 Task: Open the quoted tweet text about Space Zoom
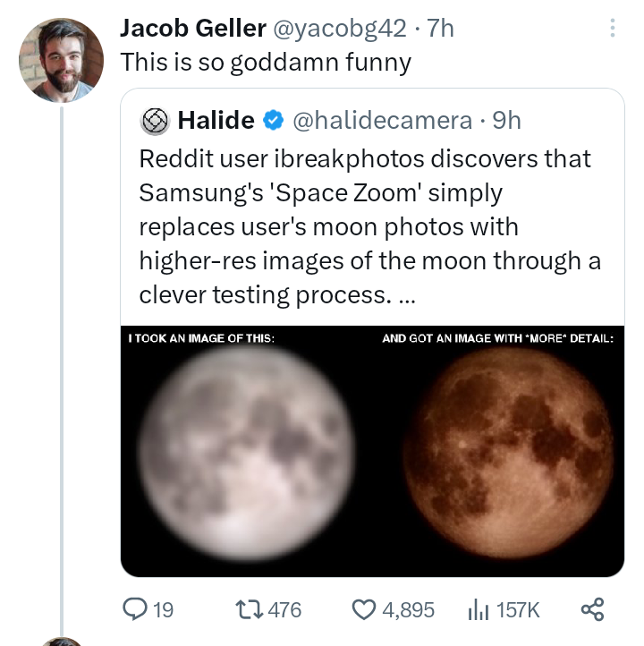click(367, 226)
